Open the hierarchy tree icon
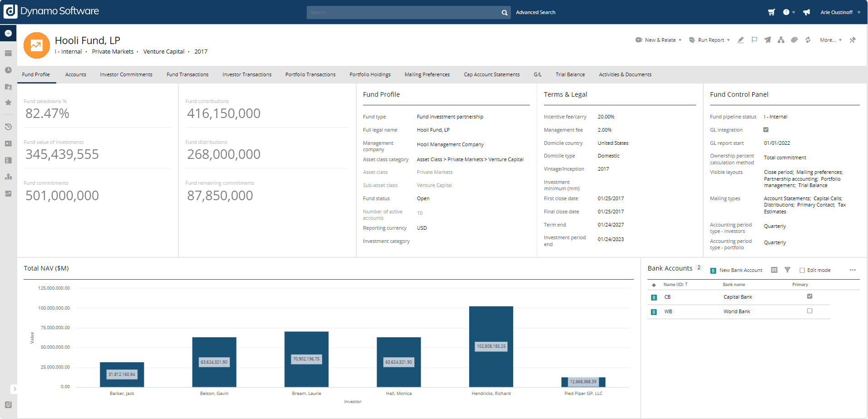The width and height of the screenshot is (868, 419). tap(781, 40)
